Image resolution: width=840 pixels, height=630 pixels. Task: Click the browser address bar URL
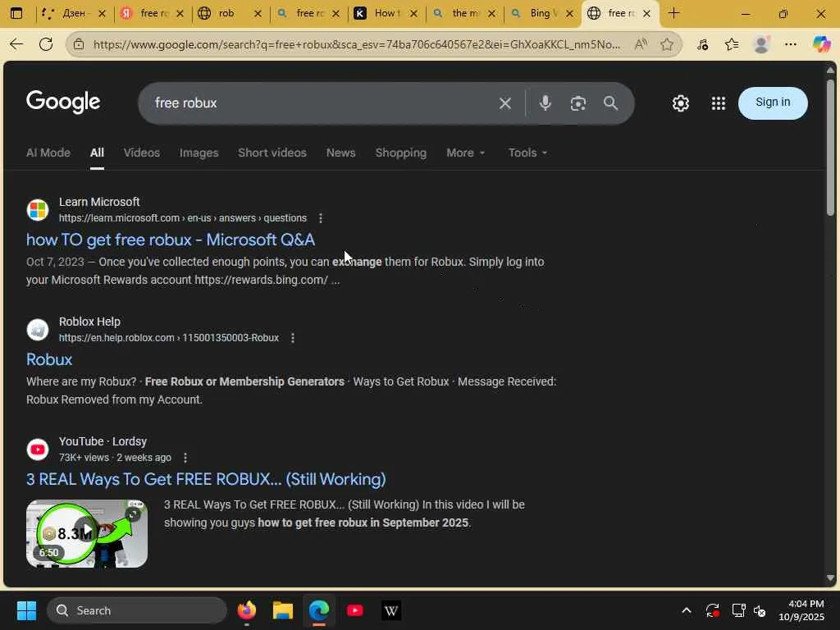point(356,44)
